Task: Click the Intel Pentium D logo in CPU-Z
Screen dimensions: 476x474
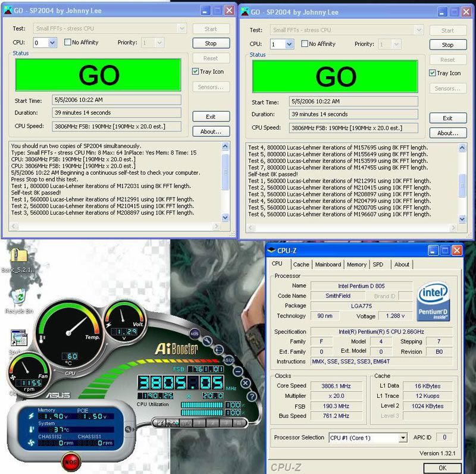Action: (433, 302)
